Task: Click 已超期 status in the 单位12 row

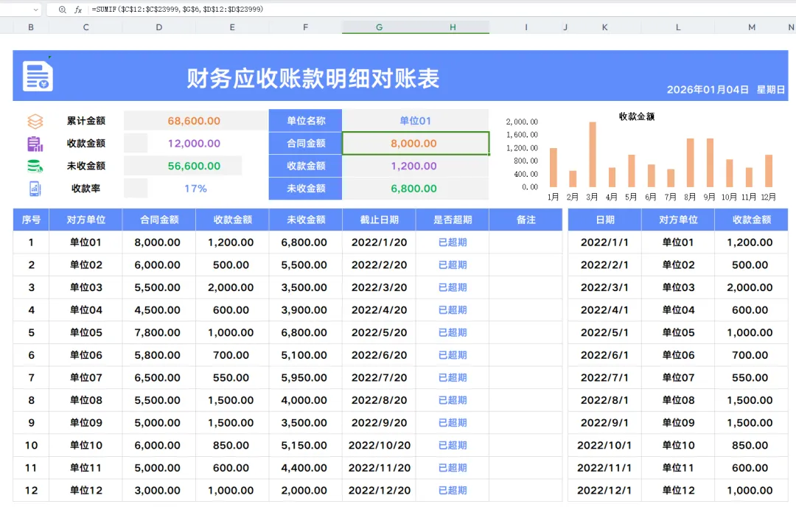Action: pyautogui.click(x=453, y=491)
